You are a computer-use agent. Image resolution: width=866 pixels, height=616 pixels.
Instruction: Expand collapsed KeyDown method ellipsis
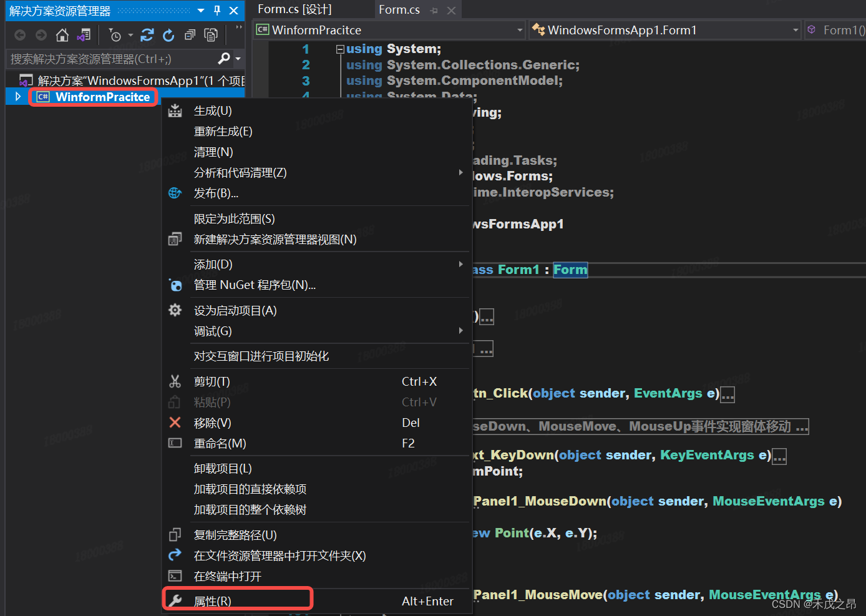coord(779,456)
